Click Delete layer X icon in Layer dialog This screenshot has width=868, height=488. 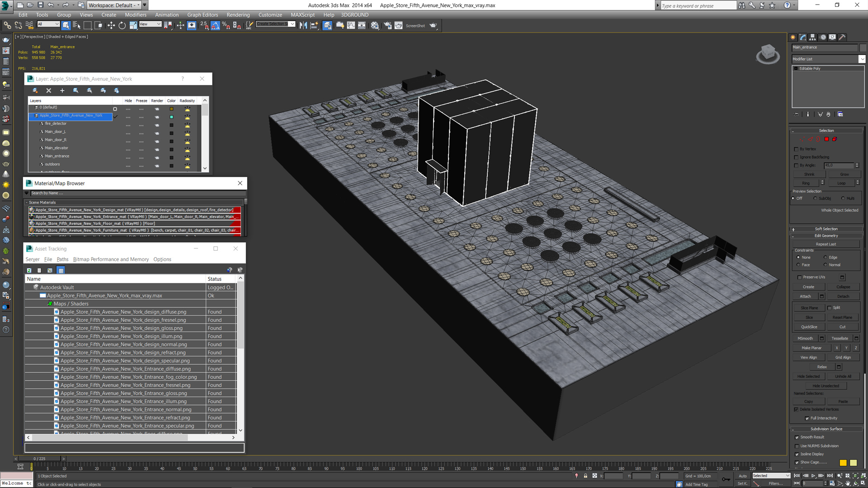49,91
